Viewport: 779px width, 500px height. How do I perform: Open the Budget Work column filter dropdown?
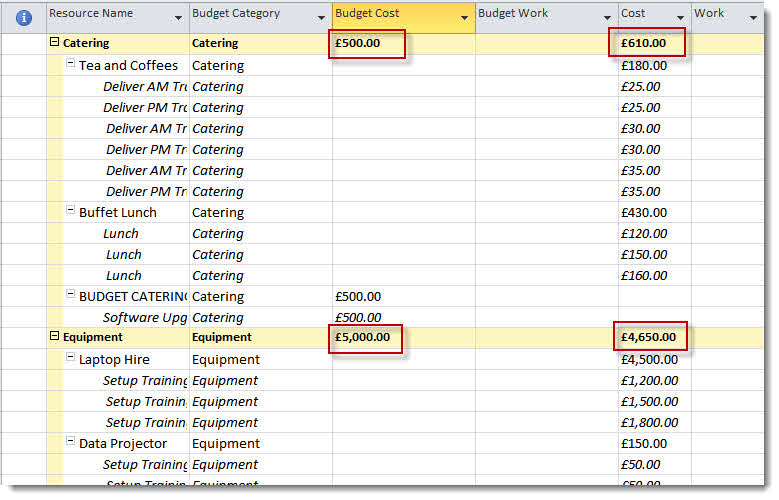click(x=607, y=18)
